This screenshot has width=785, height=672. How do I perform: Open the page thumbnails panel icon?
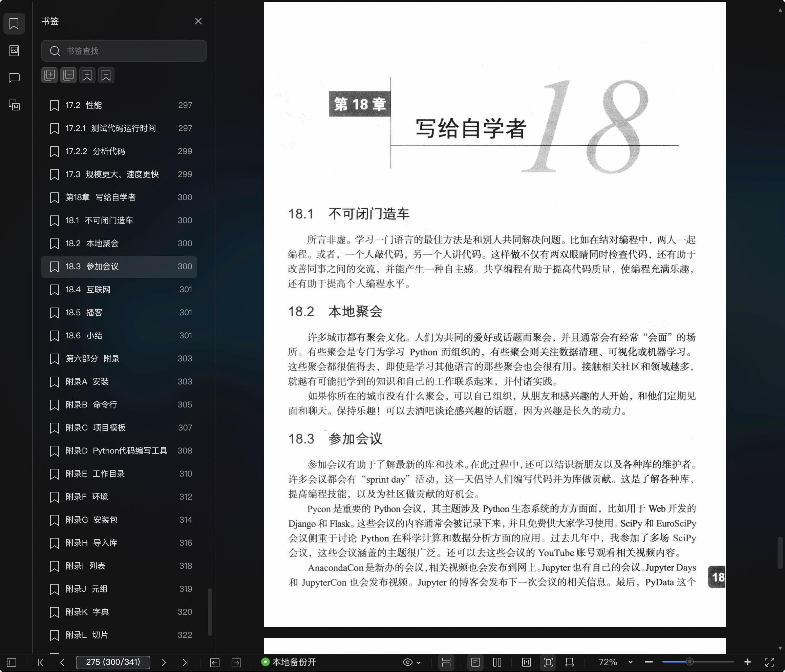(x=14, y=50)
